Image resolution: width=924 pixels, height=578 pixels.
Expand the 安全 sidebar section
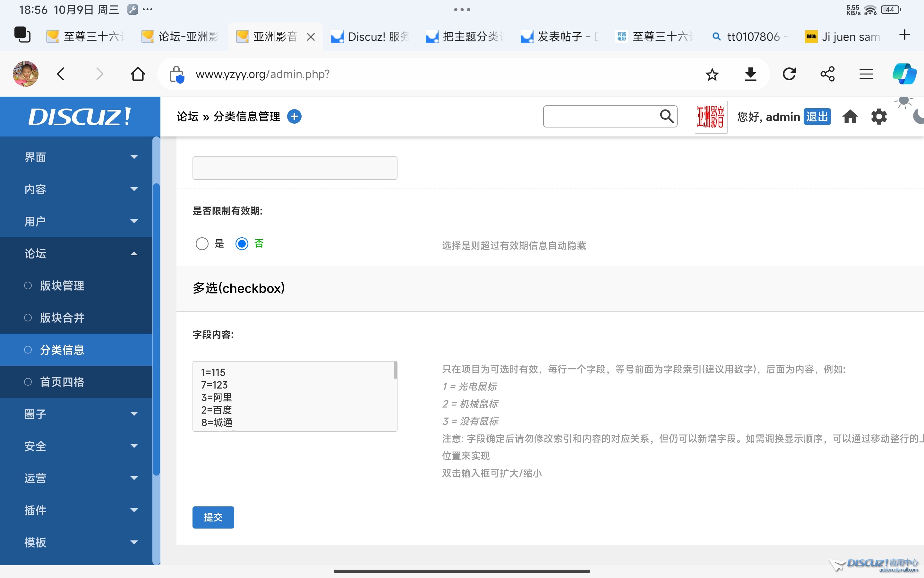(76, 446)
